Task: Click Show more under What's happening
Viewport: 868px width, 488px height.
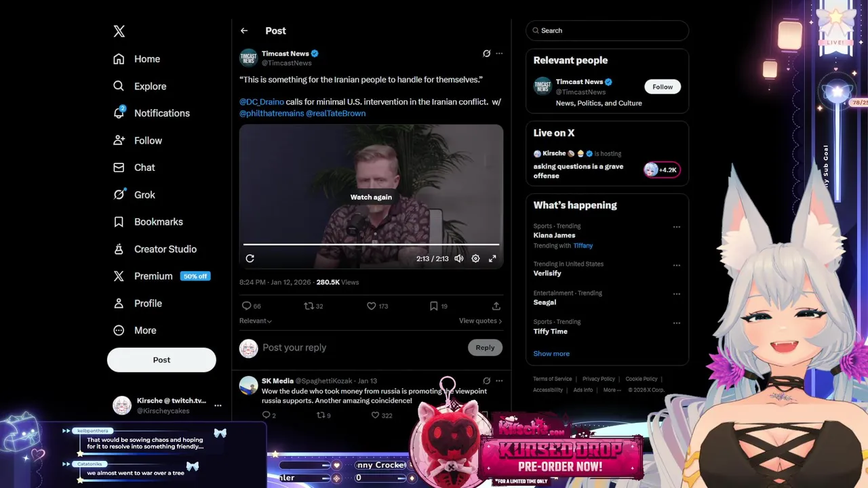Action: (x=551, y=354)
